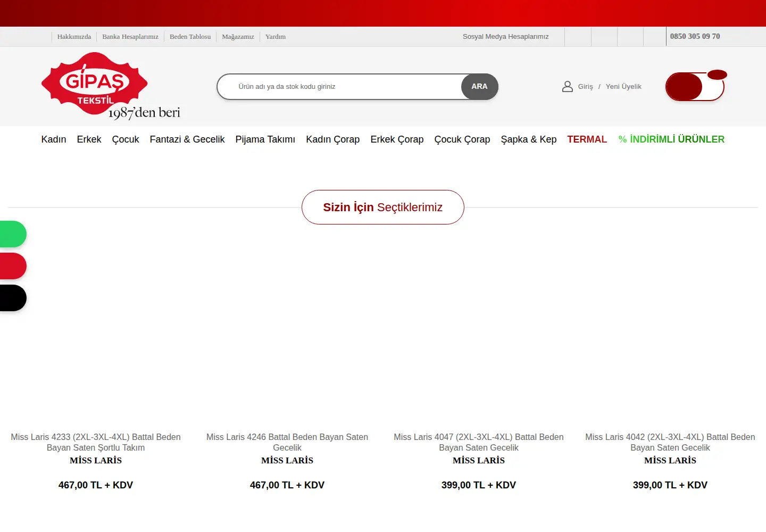Click the Yeni Üyelik signup link
Image resolution: width=766 pixels, height=532 pixels.
click(623, 86)
